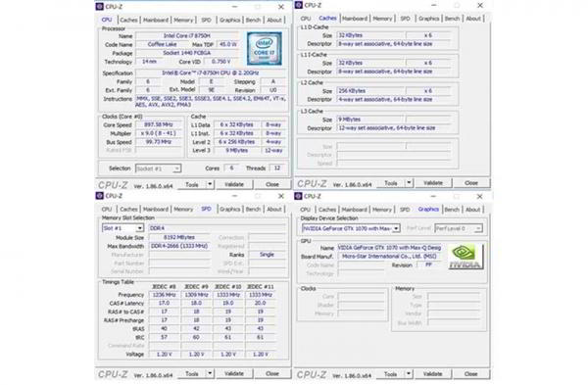
Task: Click Close button in SPD window
Action: [x=272, y=373]
